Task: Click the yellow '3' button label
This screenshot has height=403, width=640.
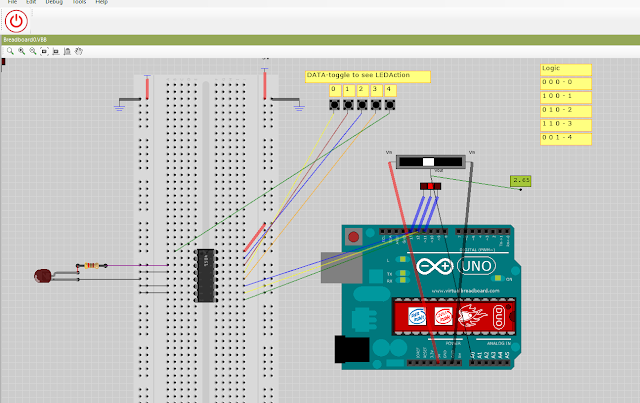Action: 377,90
